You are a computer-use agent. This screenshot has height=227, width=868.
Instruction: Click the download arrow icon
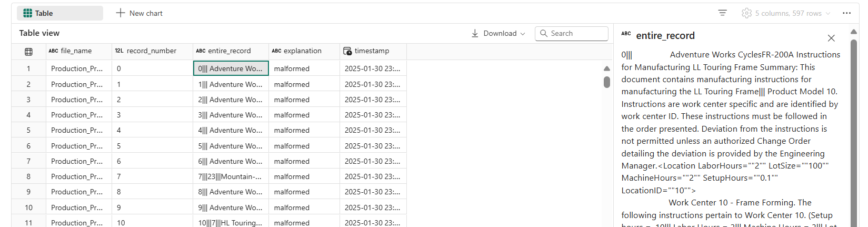[x=475, y=33]
